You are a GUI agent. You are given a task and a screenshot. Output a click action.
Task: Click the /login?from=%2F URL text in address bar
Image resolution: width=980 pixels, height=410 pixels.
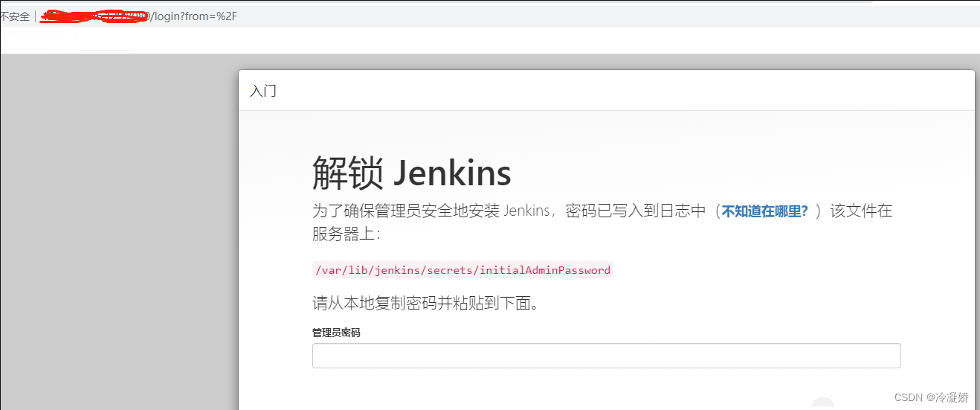coord(195,16)
